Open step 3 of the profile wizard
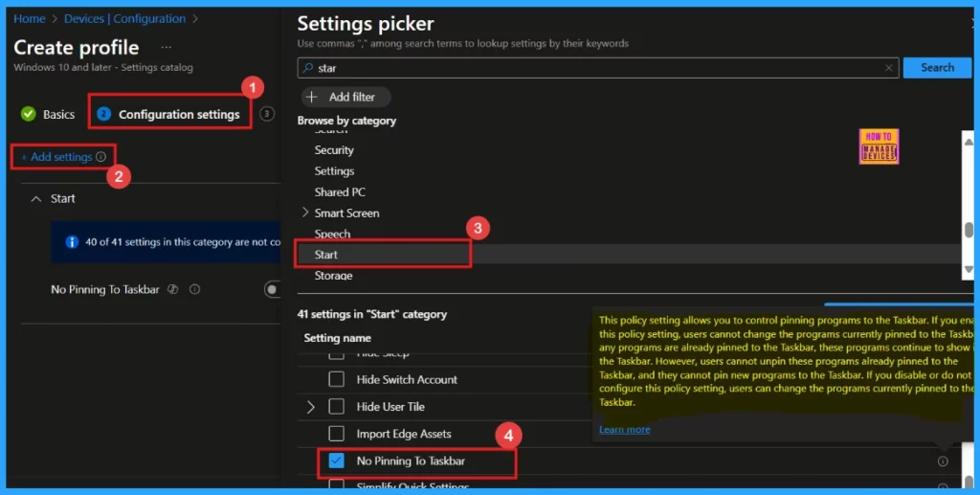The image size is (980, 495). click(x=267, y=114)
